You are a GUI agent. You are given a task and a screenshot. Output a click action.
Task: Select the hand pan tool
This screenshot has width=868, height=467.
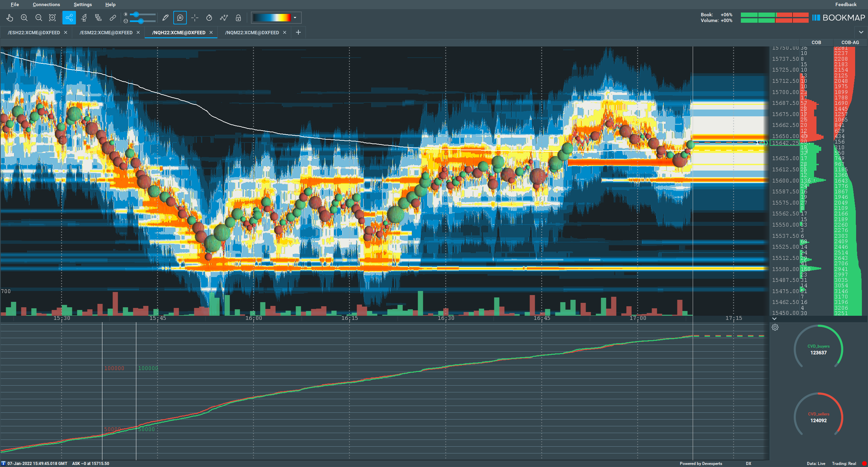(x=9, y=18)
